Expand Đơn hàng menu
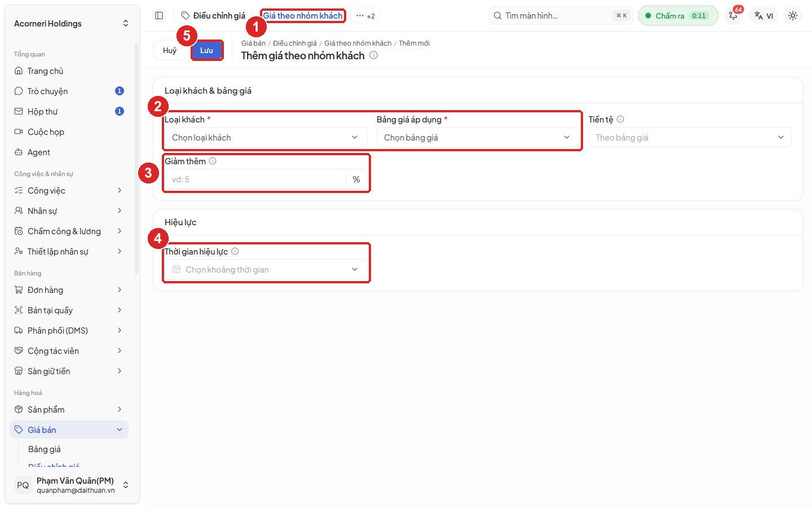 point(69,290)
